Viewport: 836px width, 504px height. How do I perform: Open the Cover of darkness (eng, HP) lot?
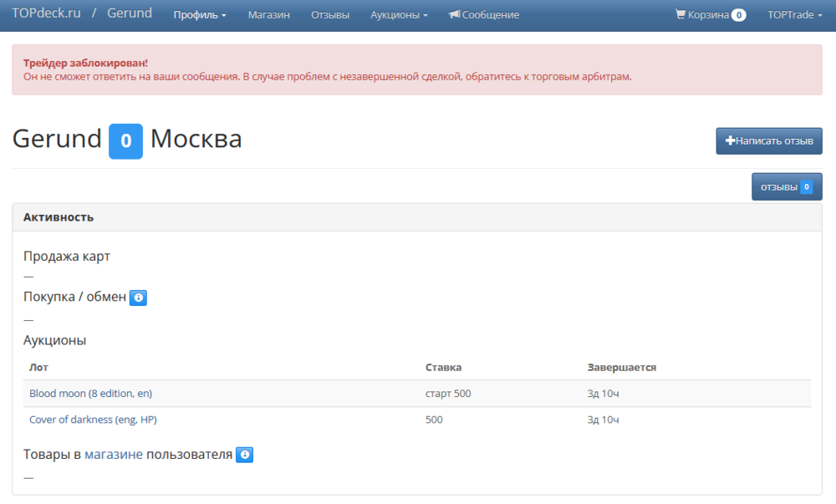click(92, 420)
